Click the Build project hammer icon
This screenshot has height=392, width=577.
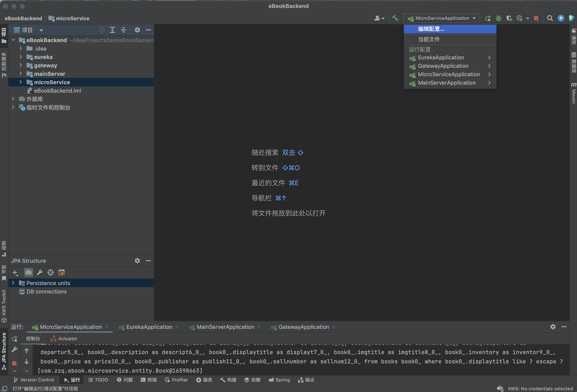tap(395, 18)
